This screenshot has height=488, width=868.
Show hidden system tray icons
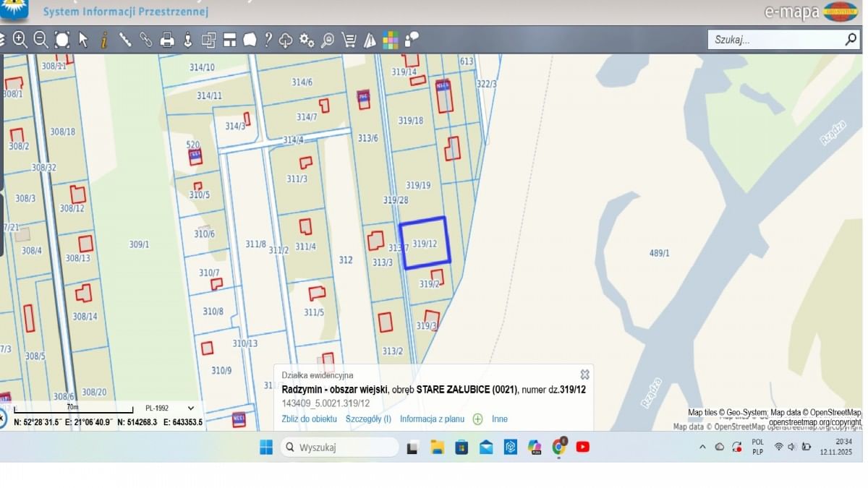[x=702, y=448]
